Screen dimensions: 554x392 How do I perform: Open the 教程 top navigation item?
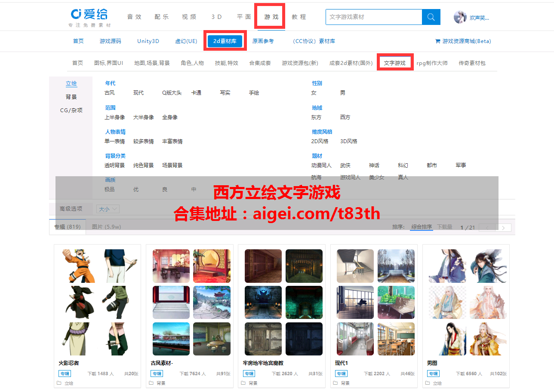pos(299,17)
